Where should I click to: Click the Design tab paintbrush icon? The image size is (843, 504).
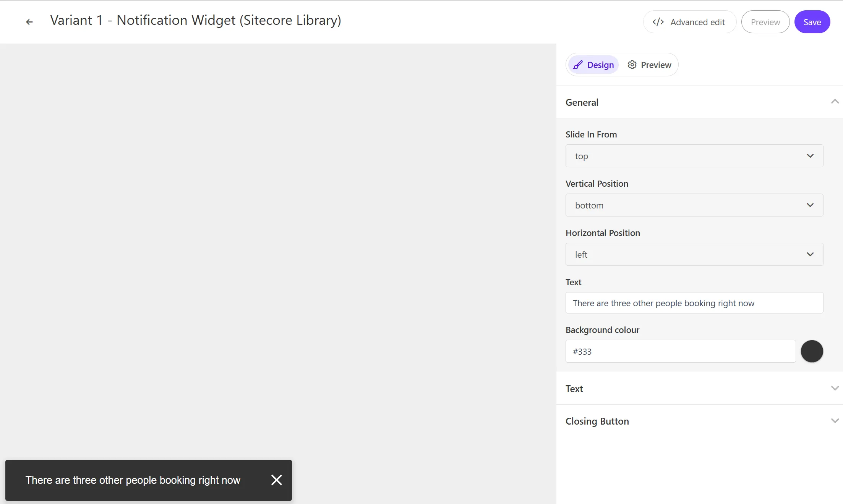click(x=578, y=64)
